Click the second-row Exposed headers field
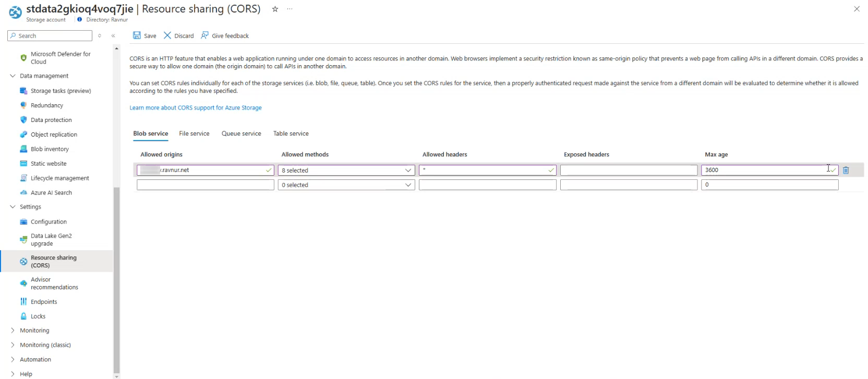Screen dimensions: 868x379 pos(629,185)
